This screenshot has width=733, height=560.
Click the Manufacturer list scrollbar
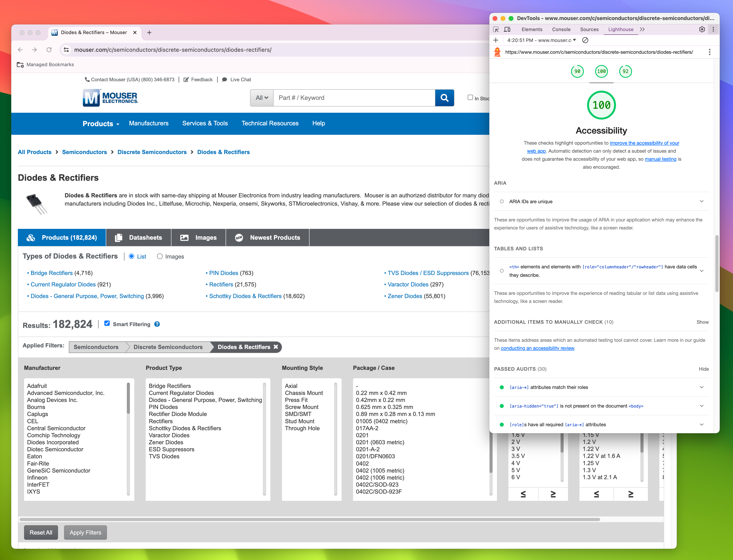tap(128, 398)
